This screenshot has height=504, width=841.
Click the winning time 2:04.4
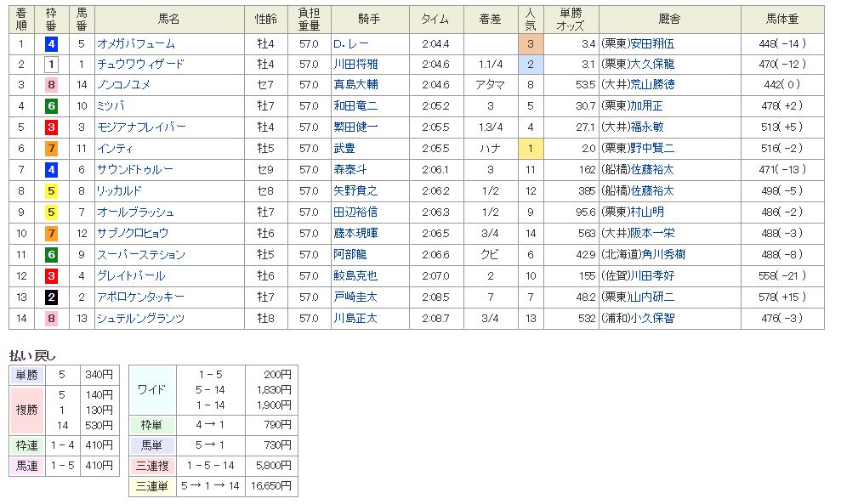435,44
